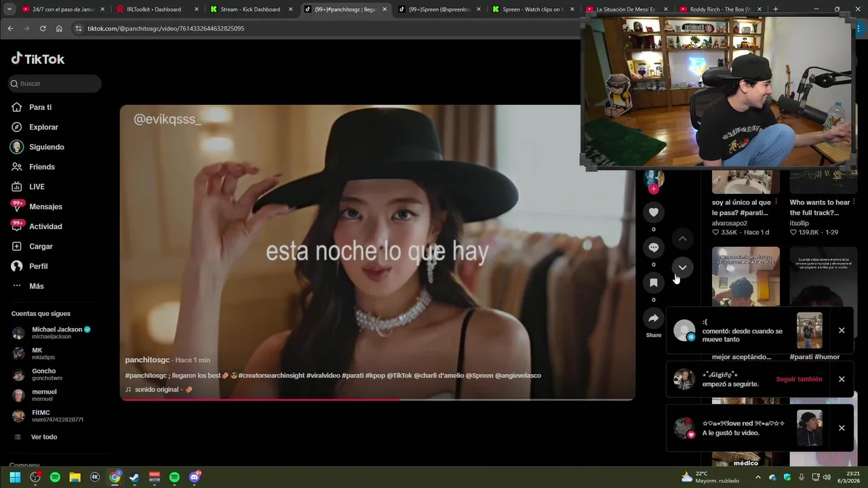
Task: Go to next video with down arrow
Action: click(x=683, y=268)
